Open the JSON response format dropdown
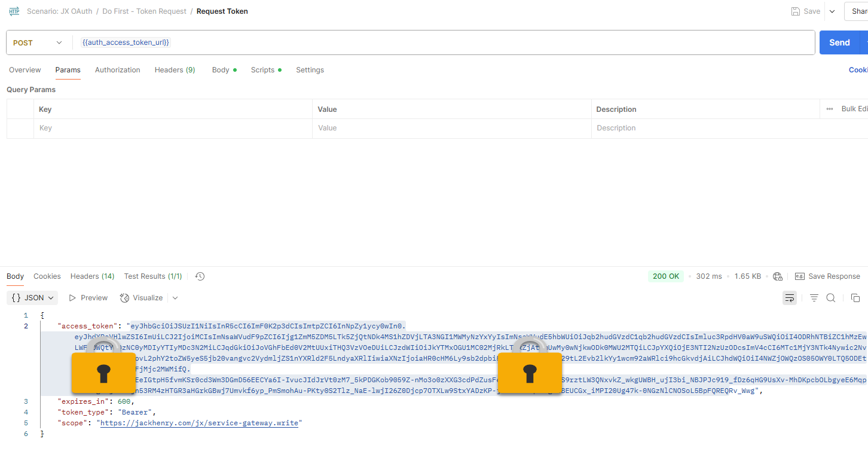Viewport: 868px width, 454px height. (32, 297)
